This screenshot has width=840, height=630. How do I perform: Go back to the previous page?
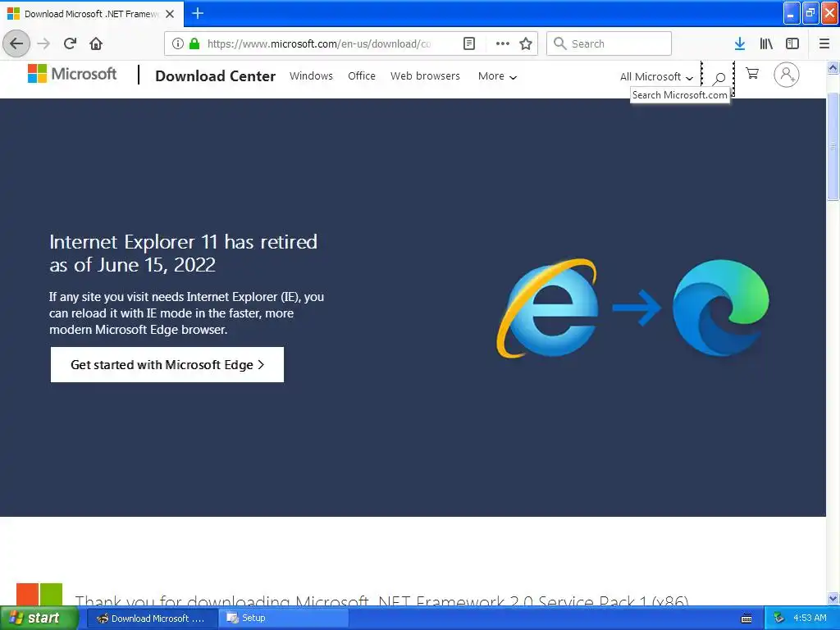tap(16, 43)
